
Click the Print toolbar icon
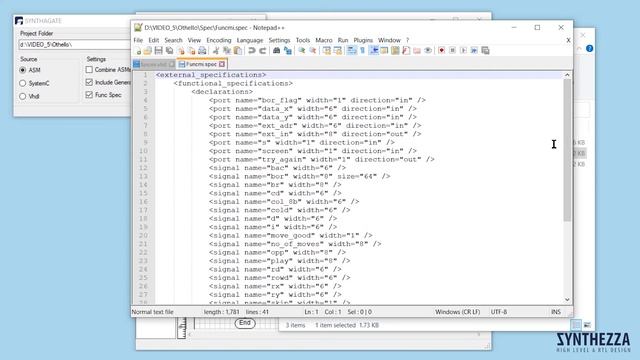[x=202, y=51]
